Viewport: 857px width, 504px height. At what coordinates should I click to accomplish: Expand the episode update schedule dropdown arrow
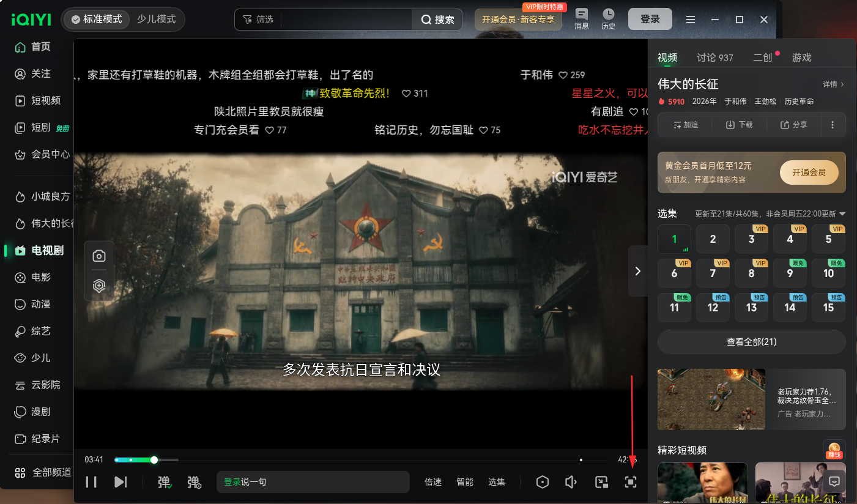click(x=842, y=214)
